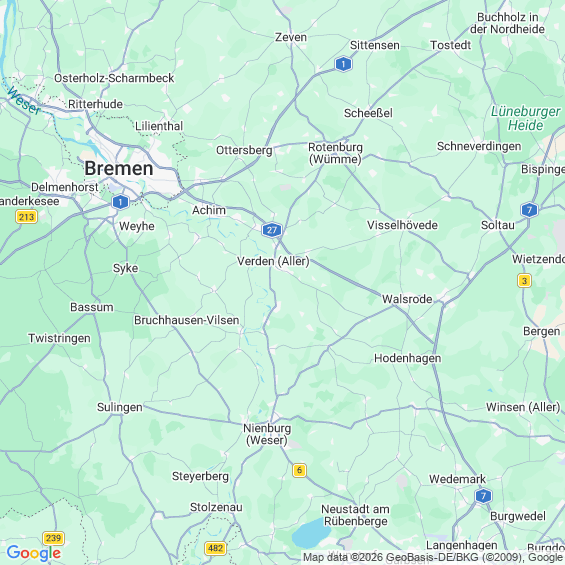Click the A7 shield near Soltau
Image resolution: width=565 pixels, height=565 pixels.
[529, 210]
